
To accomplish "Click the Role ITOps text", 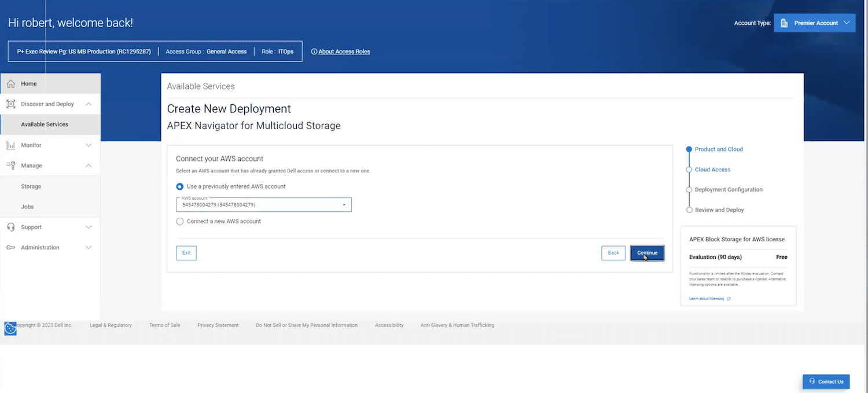I will [277, 52].
